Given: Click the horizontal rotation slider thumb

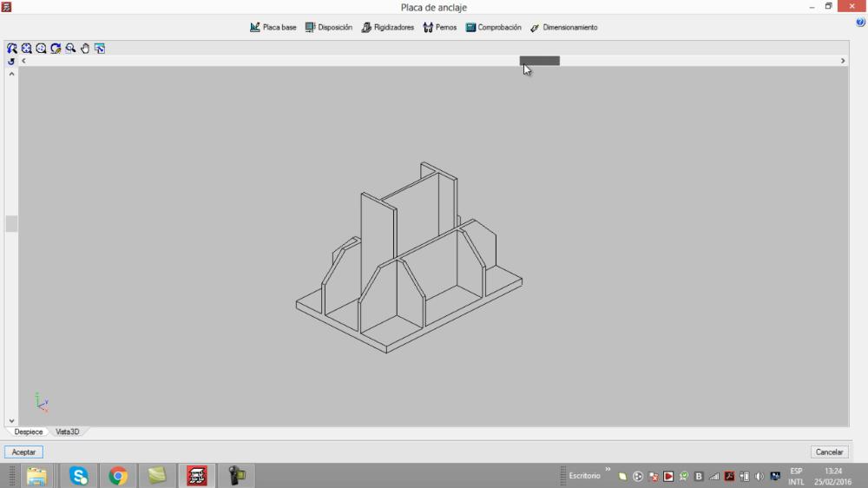Looking at the screenshot, I should 539,61.
